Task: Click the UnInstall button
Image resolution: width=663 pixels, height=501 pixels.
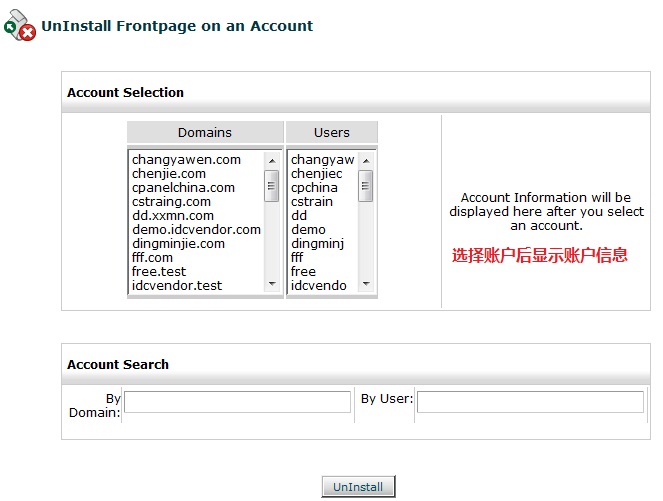Action: [358, 487]
